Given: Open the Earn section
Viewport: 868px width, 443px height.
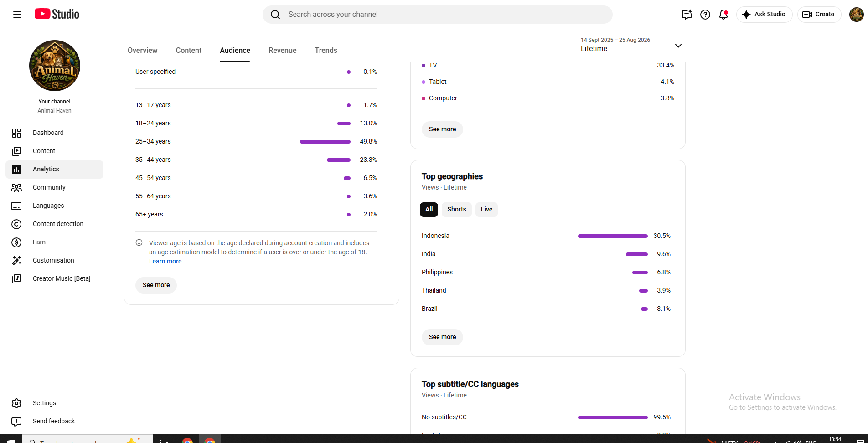Looking at the screenshot, I should [x=55, y=242].
